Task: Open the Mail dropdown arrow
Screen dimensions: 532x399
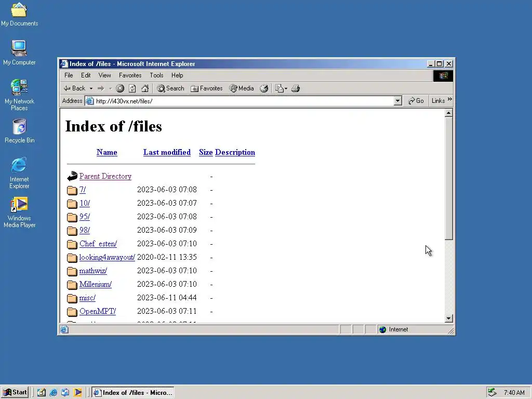Action: tap(286, 88)
